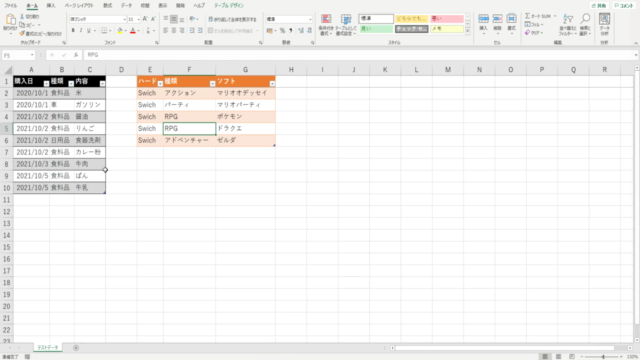Open the File (ファイル) tab

pyautogui.click(x=11, y=5)
